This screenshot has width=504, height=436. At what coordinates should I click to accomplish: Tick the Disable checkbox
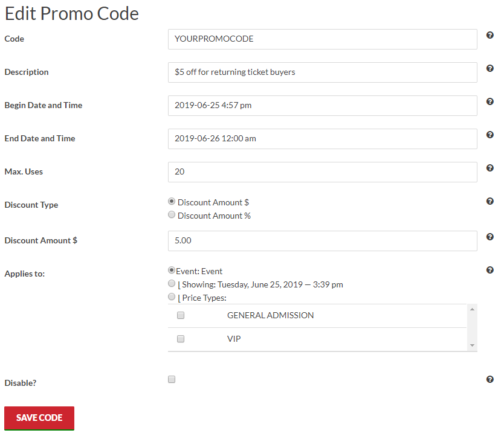click(172, 379)
